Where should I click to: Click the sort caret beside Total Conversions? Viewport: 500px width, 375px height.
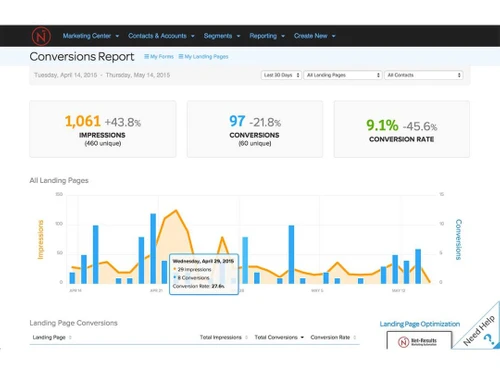[x=302, y=337]
